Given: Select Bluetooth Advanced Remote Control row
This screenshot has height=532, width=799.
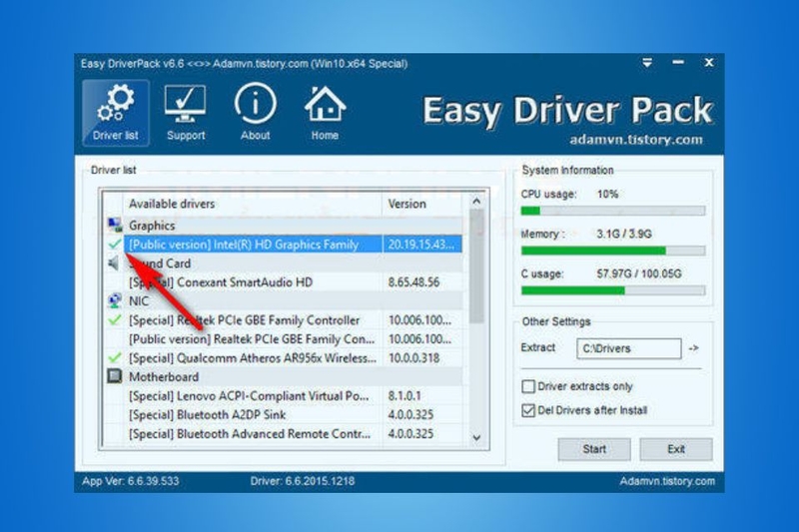Looking at the screenshot, I should pyautogui.click(x=283, y=434).
